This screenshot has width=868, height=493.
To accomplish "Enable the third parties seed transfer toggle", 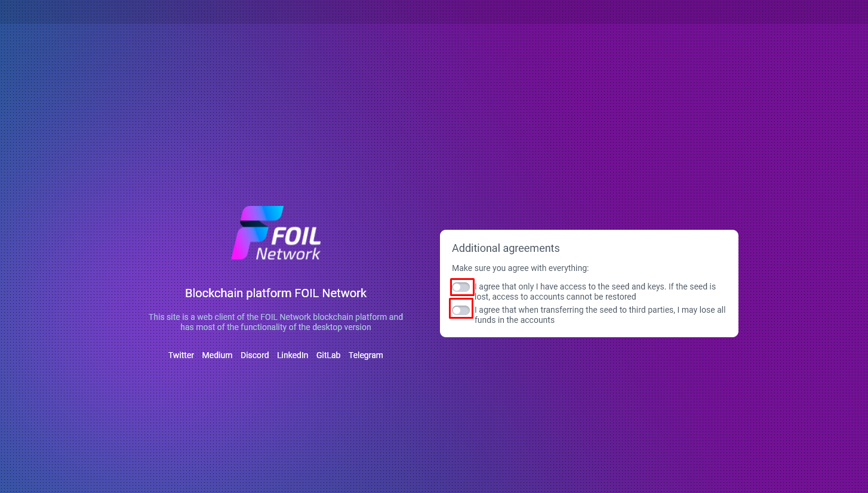I will click(x=461, y=310).
